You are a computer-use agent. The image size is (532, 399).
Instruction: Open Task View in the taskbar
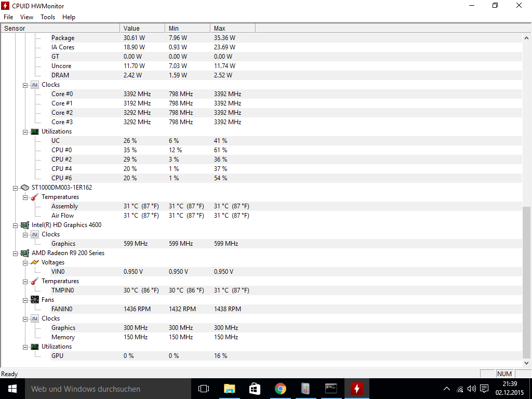(x=204, y=389)
